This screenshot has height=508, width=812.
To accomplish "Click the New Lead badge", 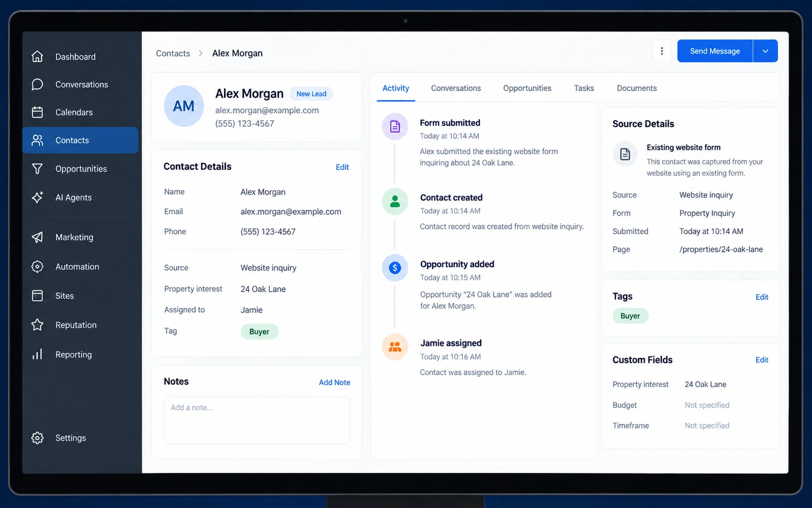I will [311, 94].
